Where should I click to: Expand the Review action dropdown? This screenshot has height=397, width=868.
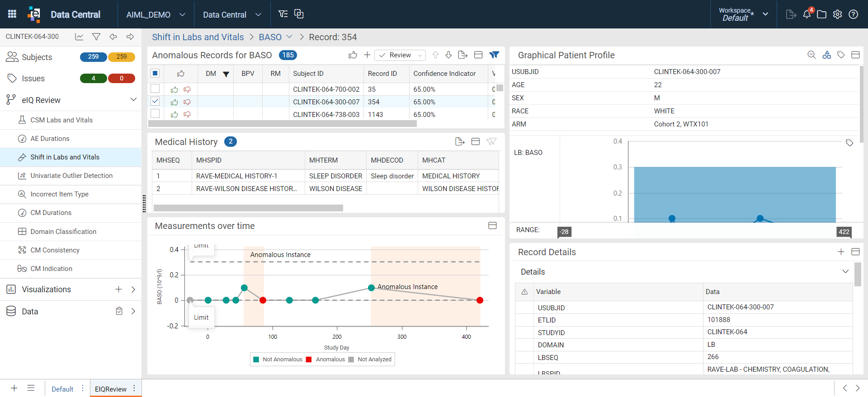tap(420, 56)
